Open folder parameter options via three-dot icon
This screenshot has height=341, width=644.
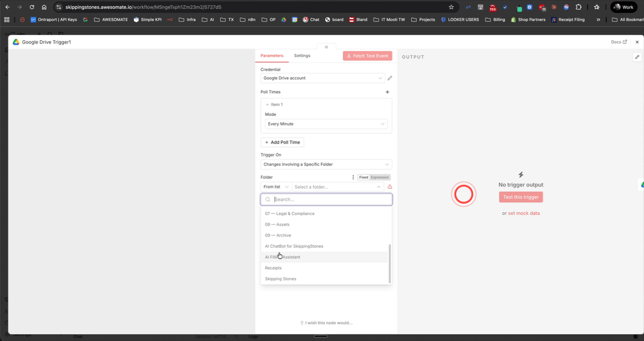[x=353, y=177]
